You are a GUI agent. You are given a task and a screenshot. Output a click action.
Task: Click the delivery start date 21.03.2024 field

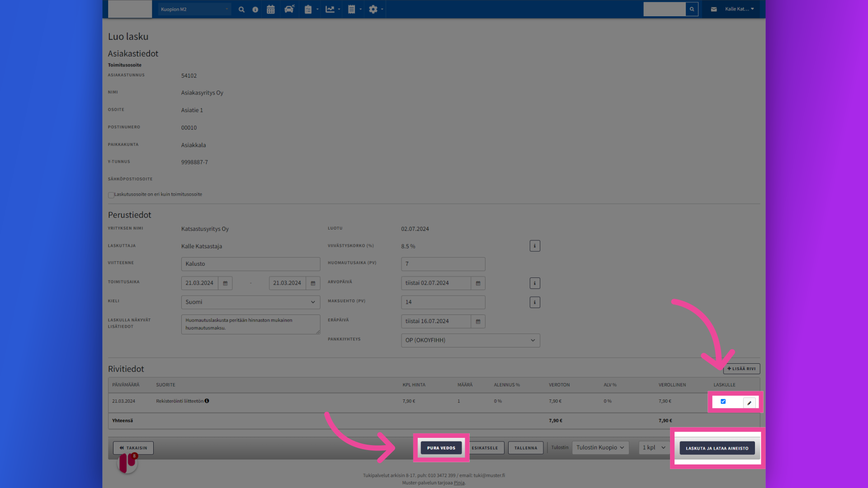[x=200, y=283]
